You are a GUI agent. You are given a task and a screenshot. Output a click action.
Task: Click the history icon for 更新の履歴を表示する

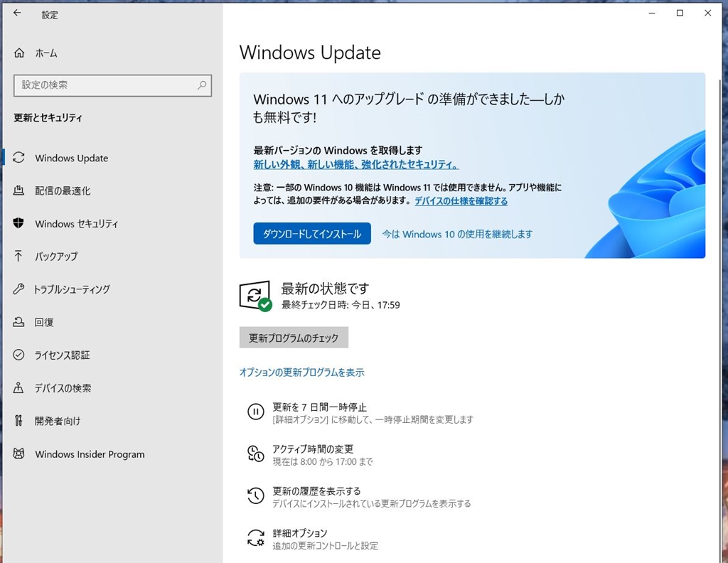coord(255,495)
